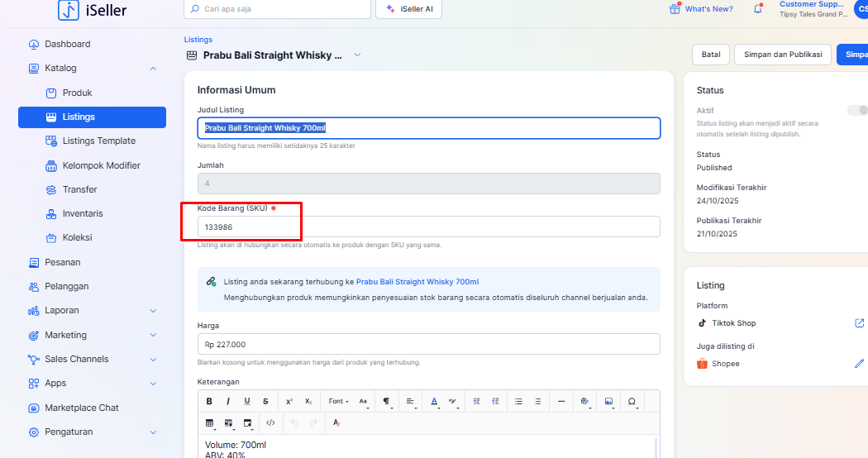868x458 pixels.
Task: Click the superscript icon in the editor
Action: 289,401
